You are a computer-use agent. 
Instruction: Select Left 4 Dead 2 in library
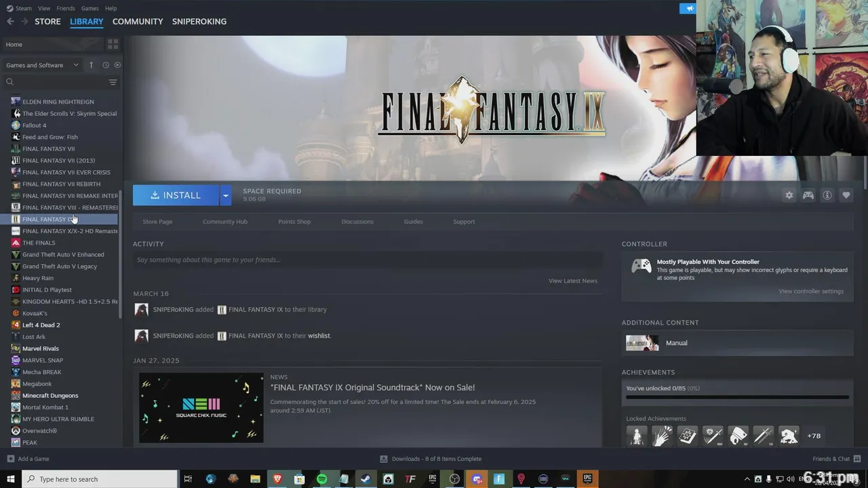[41, 325]
